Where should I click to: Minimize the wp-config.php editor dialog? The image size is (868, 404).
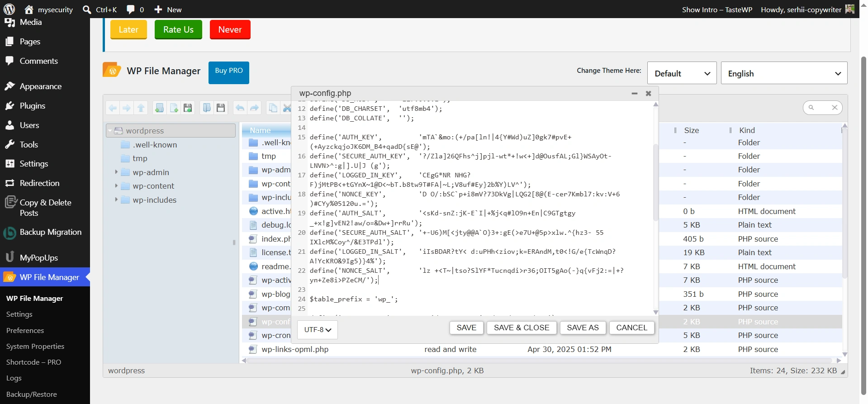635,93
